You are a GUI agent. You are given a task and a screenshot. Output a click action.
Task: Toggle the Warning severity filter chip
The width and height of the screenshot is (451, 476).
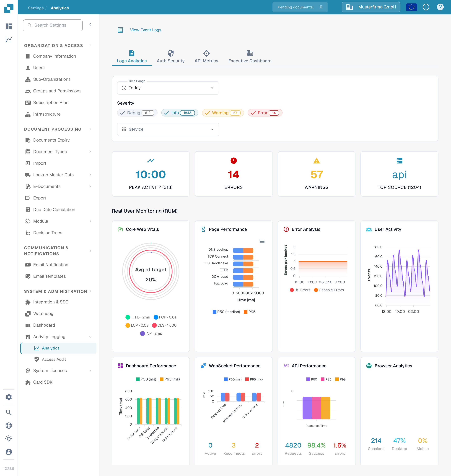pyautogui.click(x=223, y=113)
